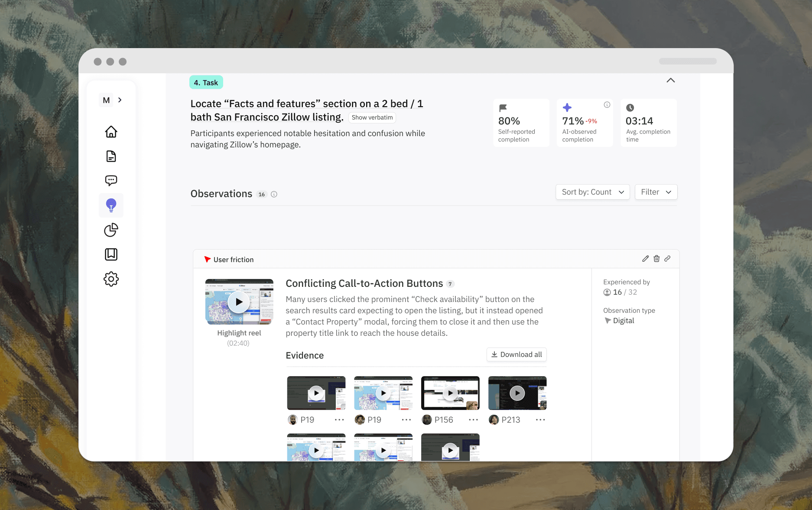Image resolution: width=812 pixels, height=510 pixels.
Task: Click the 16 / 32 experienced by count
Action: coord(620,292)
